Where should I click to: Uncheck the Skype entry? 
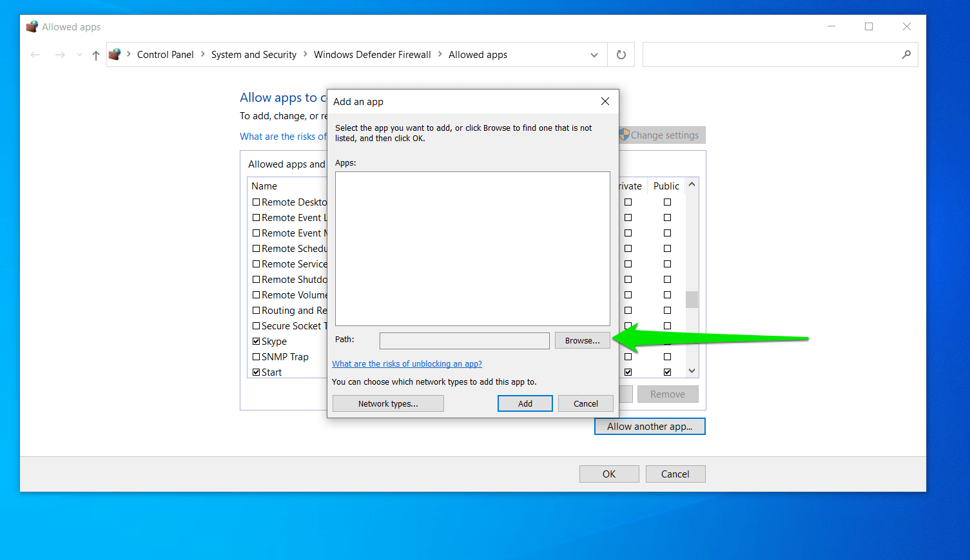[256, 341]
